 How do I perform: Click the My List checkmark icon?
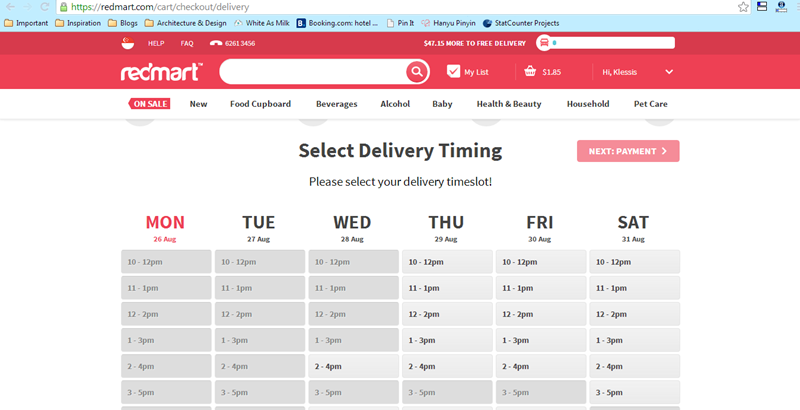click(453, 71)
